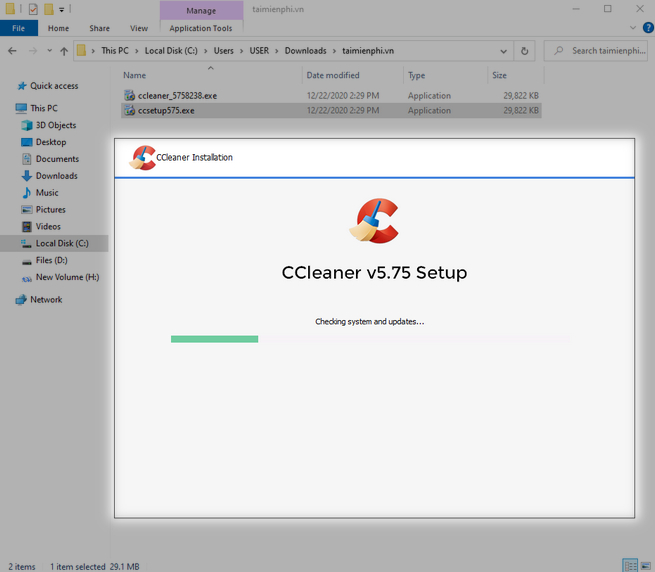The height and width of the screenshot is (572, 655).
Task: Switch to the View ribbon tab
Action: click(138, 28)
